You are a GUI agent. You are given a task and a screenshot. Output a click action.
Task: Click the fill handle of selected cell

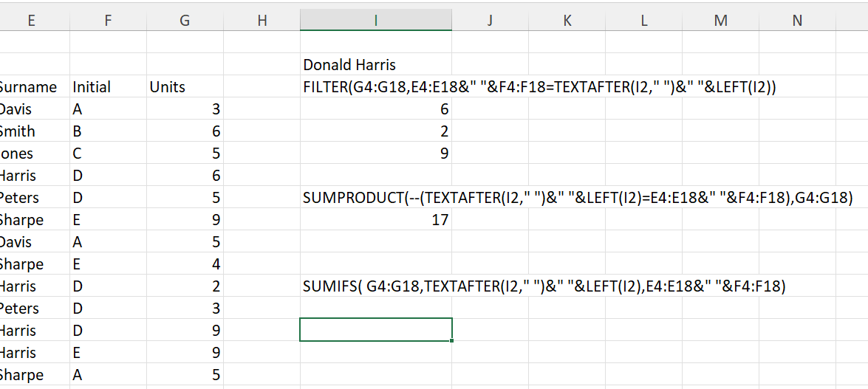pyautogui.click(x=452, y=341)
